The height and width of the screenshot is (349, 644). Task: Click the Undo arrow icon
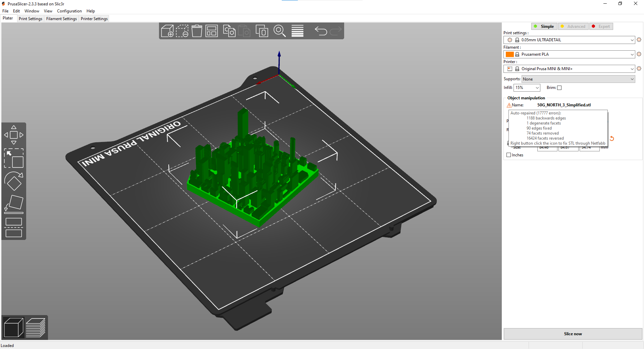click(321, 31)
